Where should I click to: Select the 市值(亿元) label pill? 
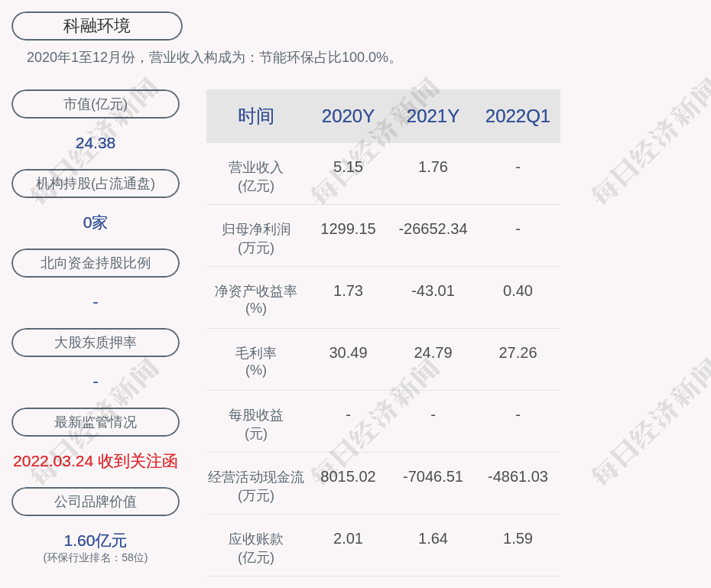(x=96, y=104)
